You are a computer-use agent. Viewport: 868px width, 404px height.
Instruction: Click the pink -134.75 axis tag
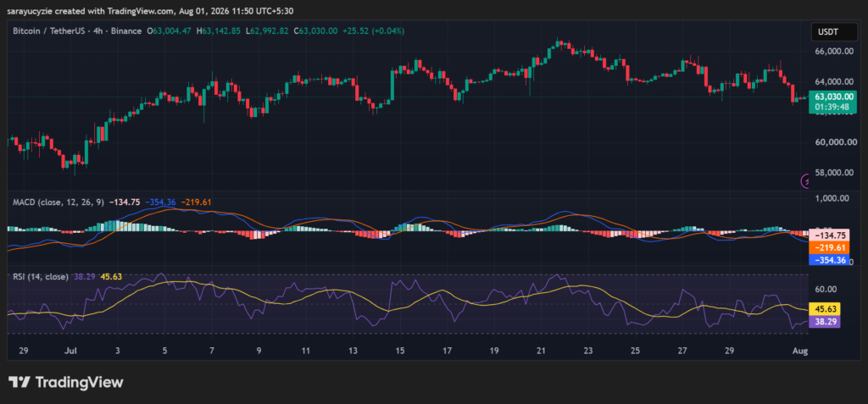tap(829, 234)
